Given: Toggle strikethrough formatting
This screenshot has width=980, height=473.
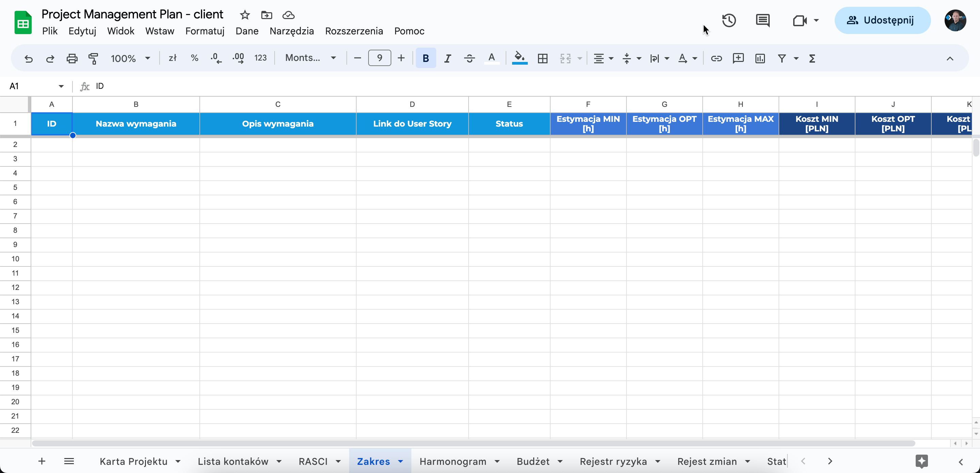Looking at the screenshot, I should [x=469, y=58].
